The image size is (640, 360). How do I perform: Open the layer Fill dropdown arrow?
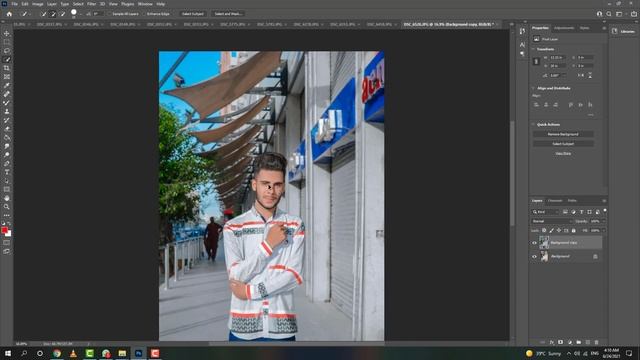coord(604,231)
